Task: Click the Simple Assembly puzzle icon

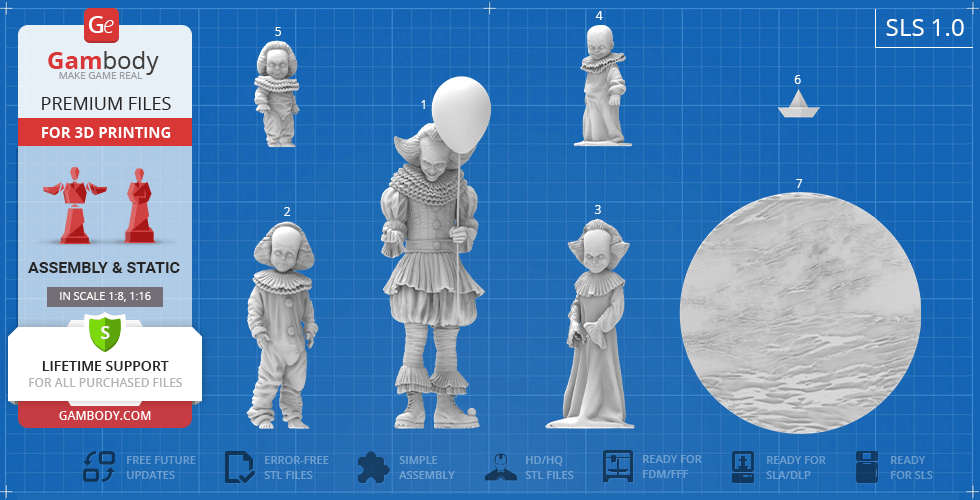Action: coord(372,467)
